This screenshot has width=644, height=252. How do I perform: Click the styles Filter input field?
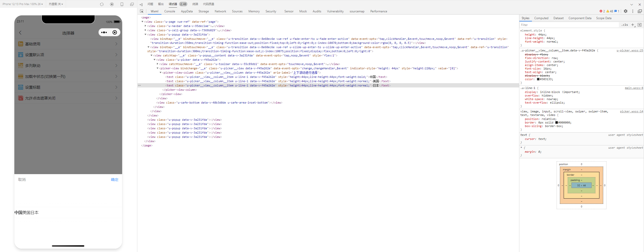[x=569, y=25]
